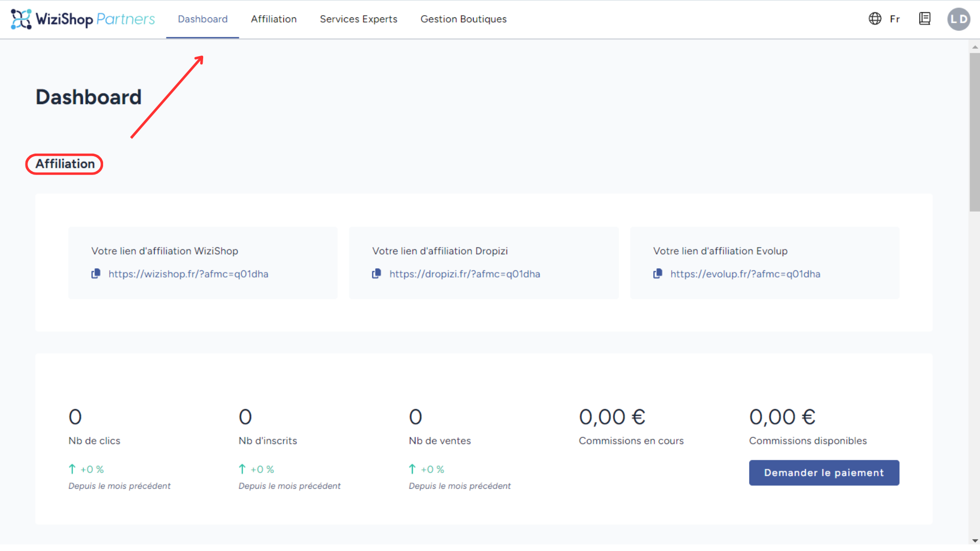This screenshot has height=551, width=980.
Task: Open the Affiliation menu tab
Action: (274, 19)
